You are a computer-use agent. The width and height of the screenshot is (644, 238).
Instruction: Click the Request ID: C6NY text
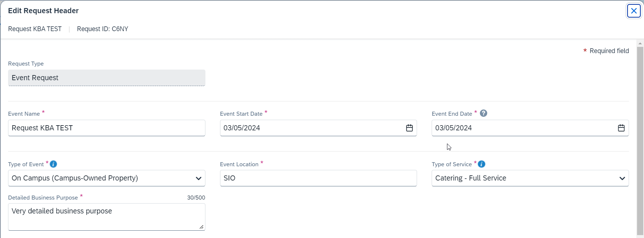pos(102,29)
